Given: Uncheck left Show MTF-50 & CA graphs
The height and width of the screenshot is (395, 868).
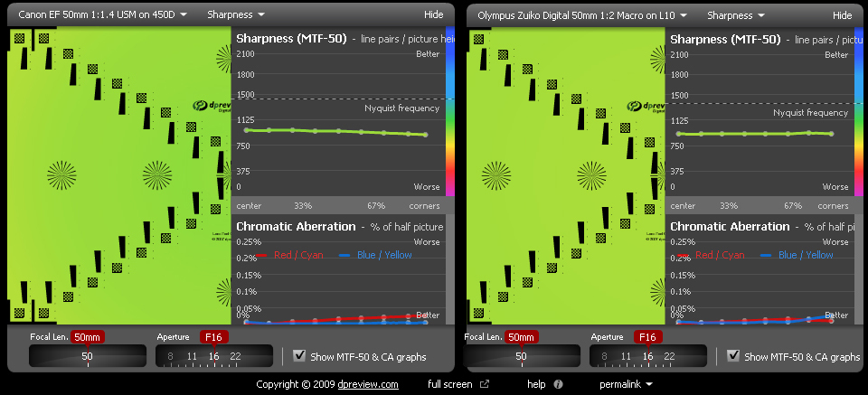Looking at the screenshot, I should coord(299,356).
